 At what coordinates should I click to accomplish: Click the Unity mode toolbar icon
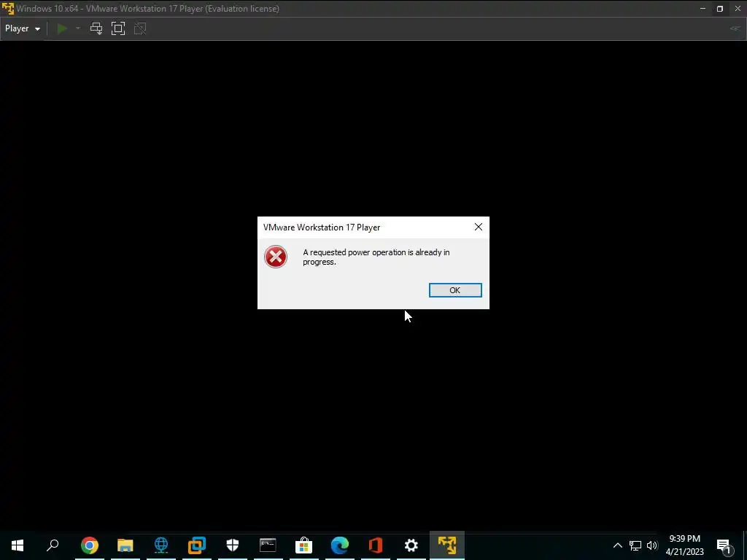[140, 28]
